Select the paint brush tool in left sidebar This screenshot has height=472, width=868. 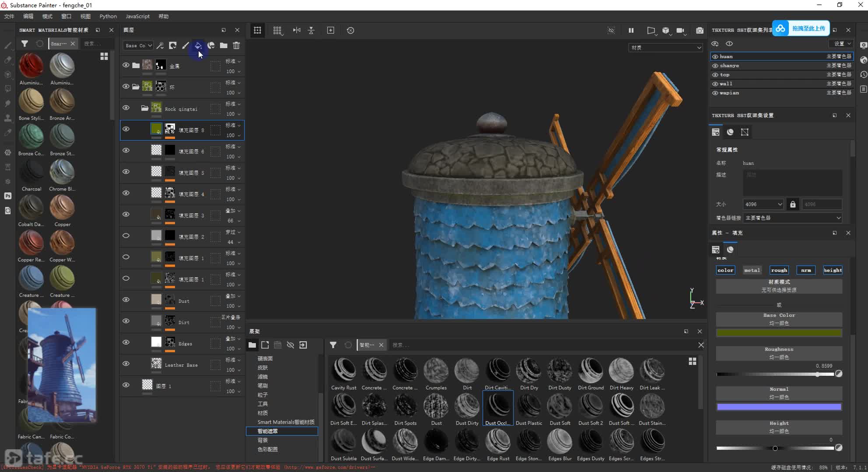coord(8,45)
